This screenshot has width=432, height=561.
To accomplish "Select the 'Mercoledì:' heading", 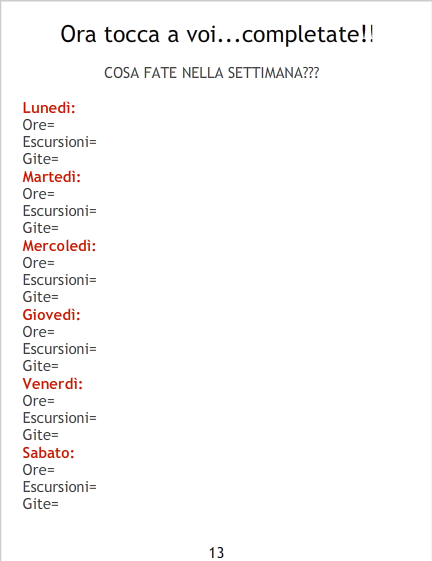I will coord(59,246).
